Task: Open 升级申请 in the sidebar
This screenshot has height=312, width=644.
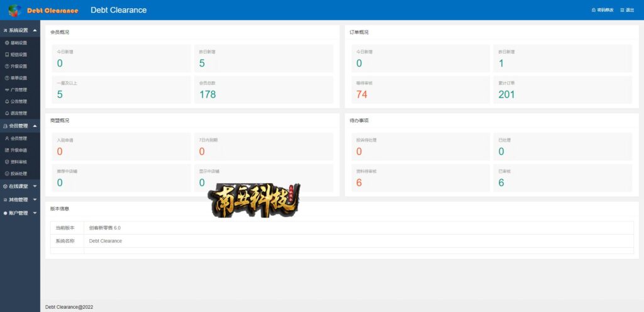Action: click(16, 150)
